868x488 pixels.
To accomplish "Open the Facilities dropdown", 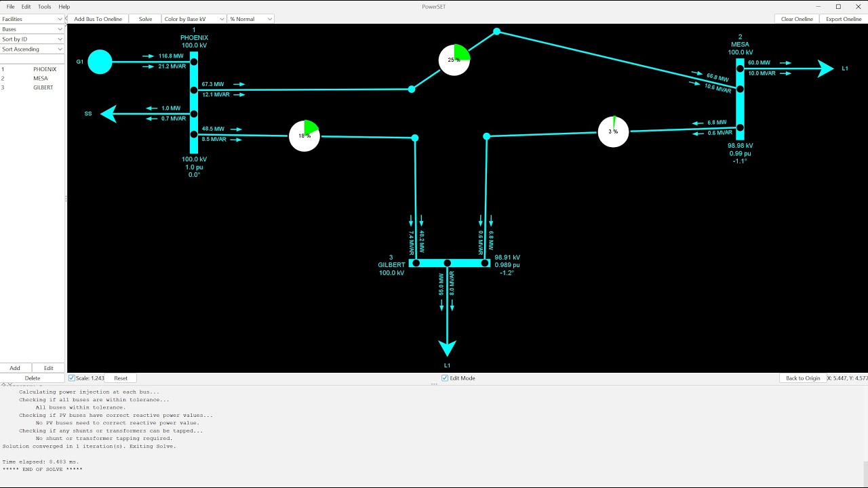I will pos(33,19).
